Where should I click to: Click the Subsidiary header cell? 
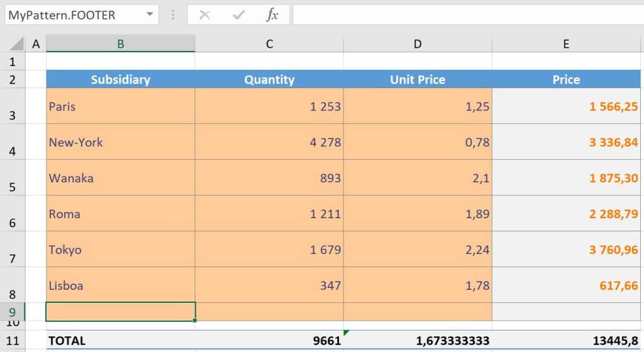[x=120, y=79]
